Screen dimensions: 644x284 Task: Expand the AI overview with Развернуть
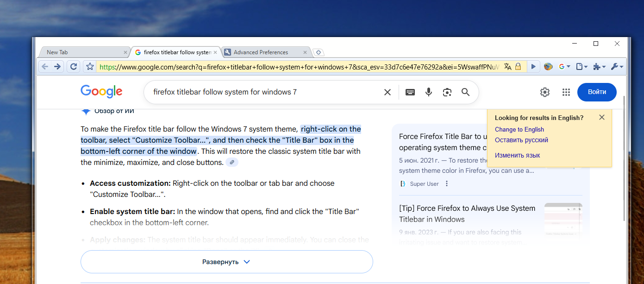coord(227,262)
